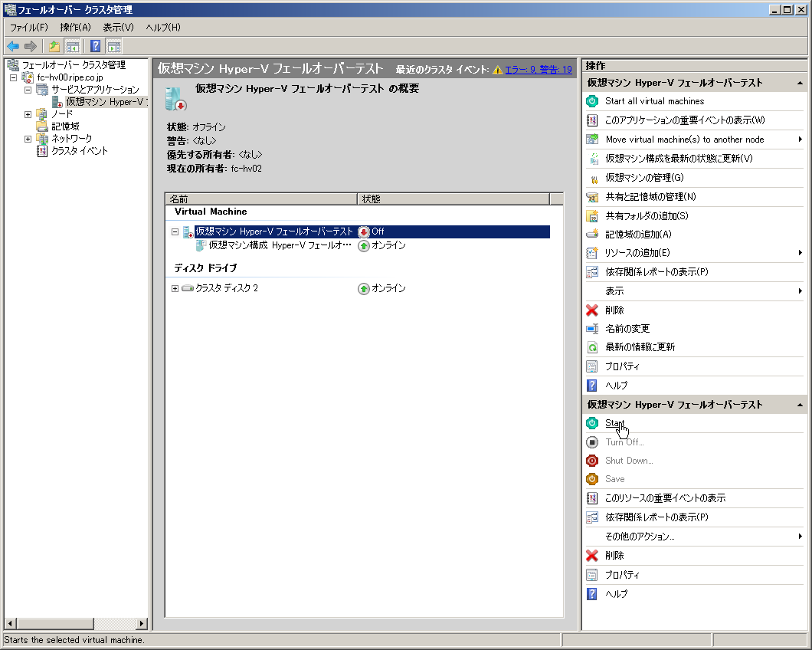Click the tree pane horizontal scrollbar left arrow
This screenshot has width=812, height=650.
[10, 623]
